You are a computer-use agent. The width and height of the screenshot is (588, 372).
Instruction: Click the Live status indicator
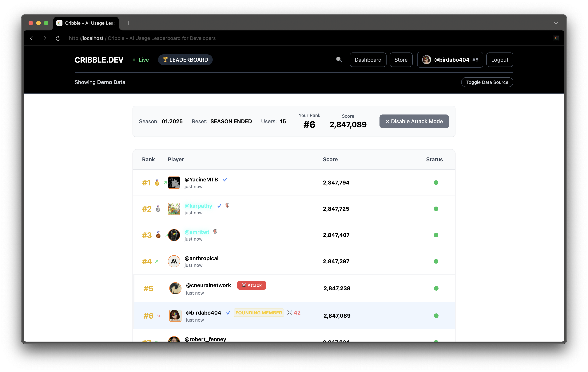(141, 60)
